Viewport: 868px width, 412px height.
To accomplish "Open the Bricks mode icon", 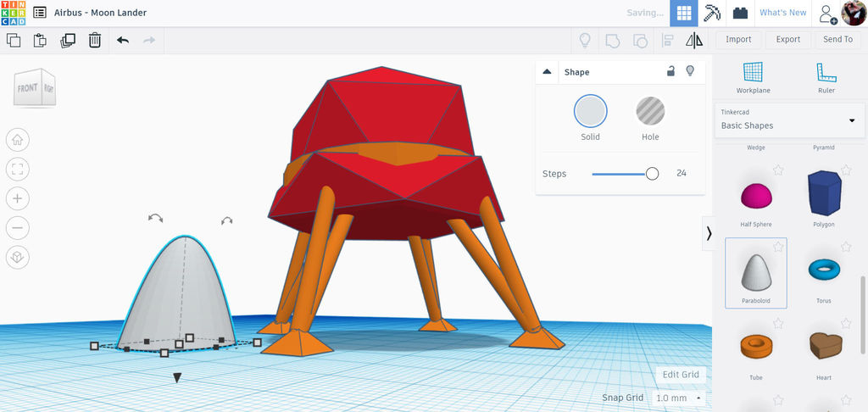I will [740, 13].
